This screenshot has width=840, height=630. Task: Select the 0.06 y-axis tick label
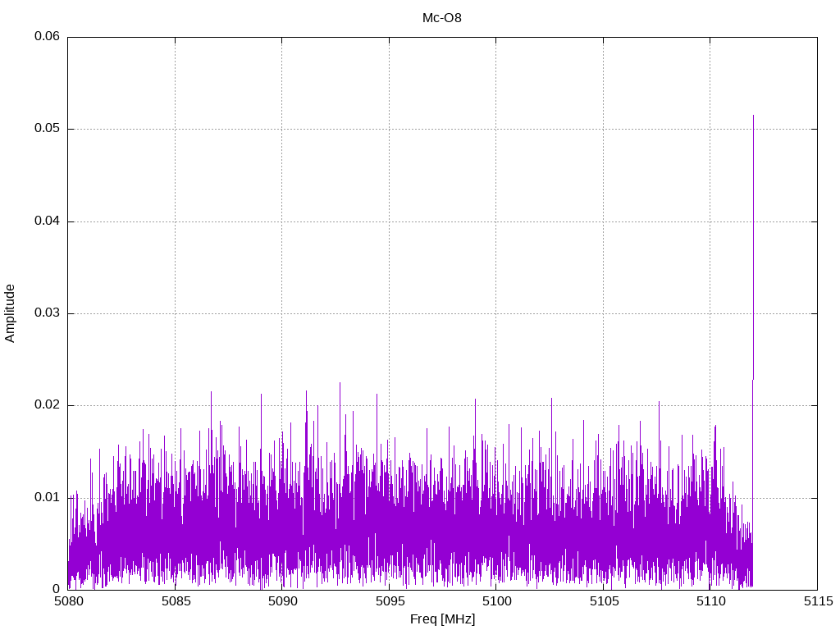click(46, 37)
